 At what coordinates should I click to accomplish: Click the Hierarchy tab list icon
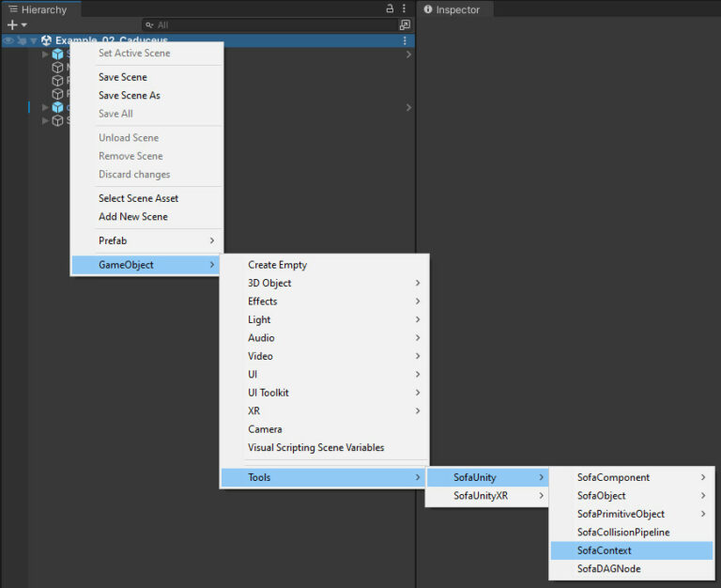[12, 9]
